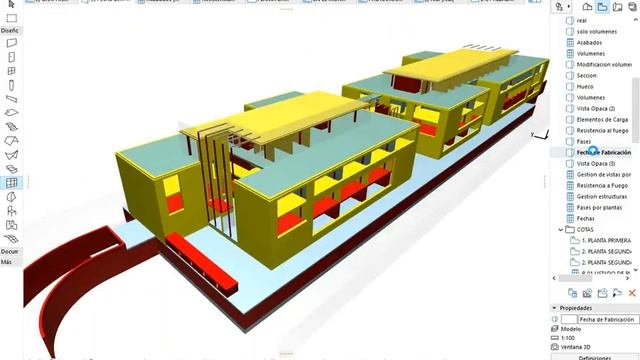Click the 'Ventana 3D' property row
The width and height of the screenshot is (640, 360).
[576, 347]
